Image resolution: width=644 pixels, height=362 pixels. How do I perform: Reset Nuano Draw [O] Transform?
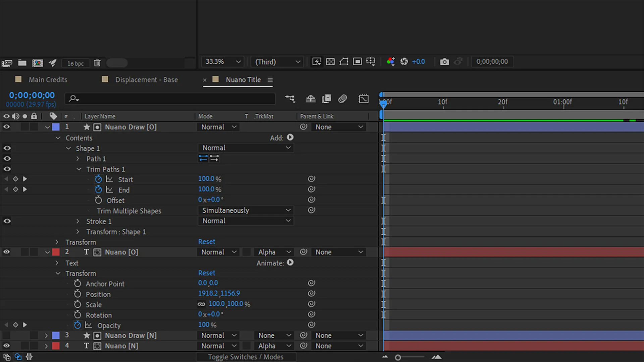click(207, 242)
